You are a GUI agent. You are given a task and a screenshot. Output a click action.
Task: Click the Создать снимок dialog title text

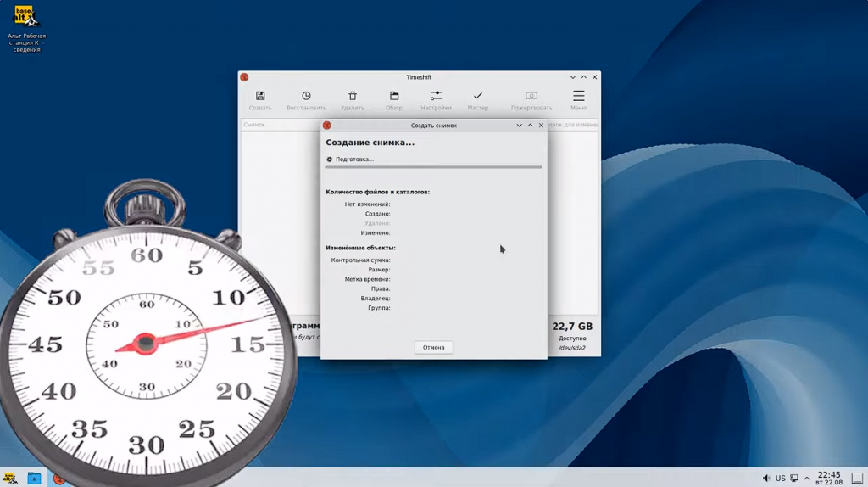[433, 126]
